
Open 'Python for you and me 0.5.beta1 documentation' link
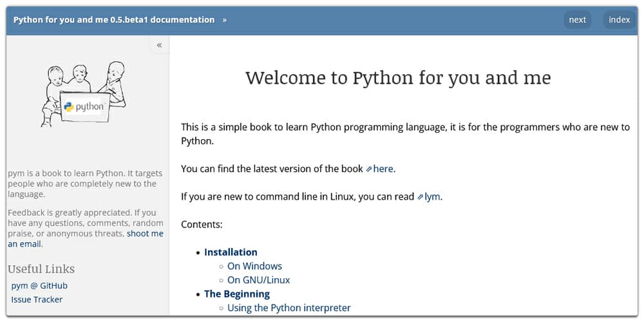tap(114, 20)
